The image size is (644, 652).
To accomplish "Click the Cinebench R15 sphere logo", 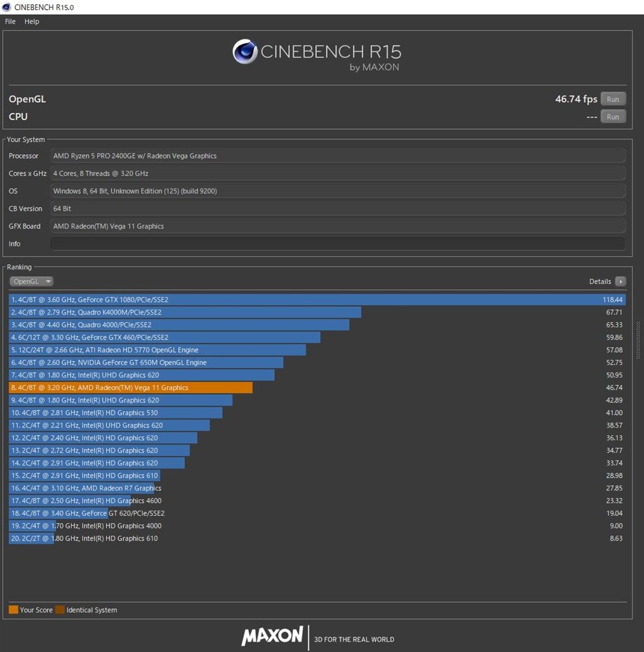I will pos(245,52).
